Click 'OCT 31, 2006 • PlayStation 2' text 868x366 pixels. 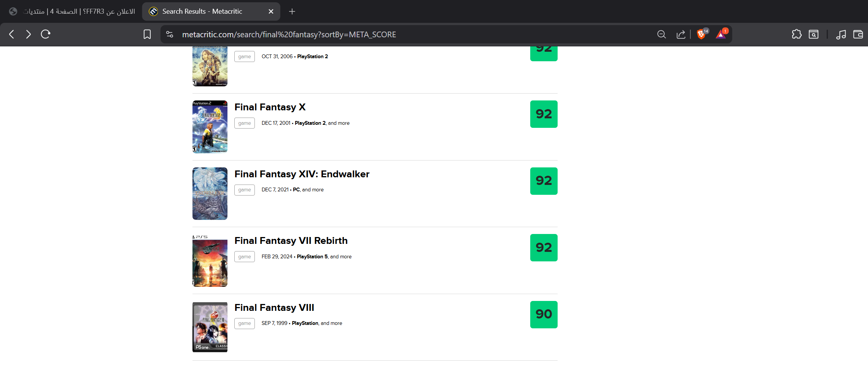coord(295,57)
